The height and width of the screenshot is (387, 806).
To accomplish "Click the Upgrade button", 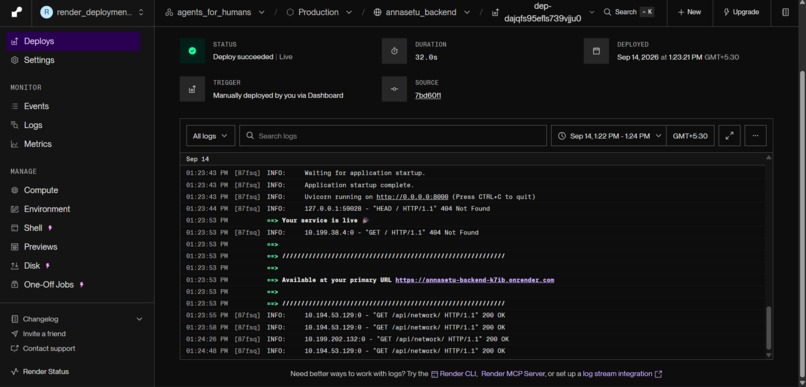I will pyautogui.click(x=741, y=12).
